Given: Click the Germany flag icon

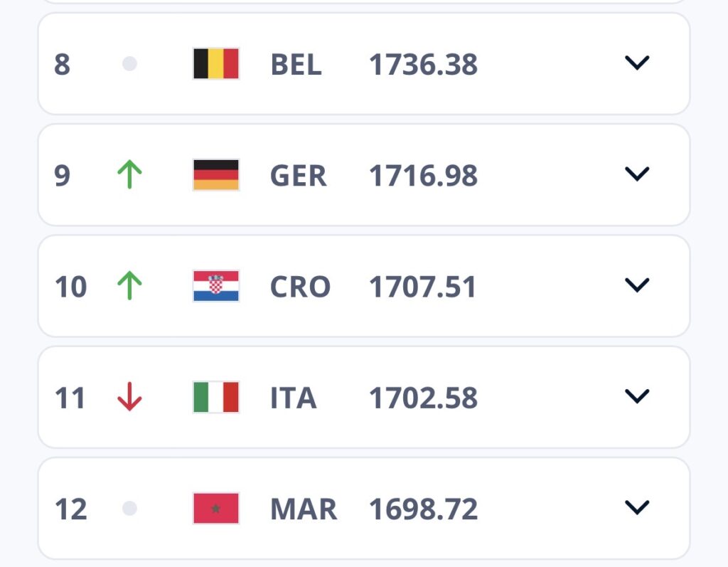Looking at the screenshot, I should point(216,175).
